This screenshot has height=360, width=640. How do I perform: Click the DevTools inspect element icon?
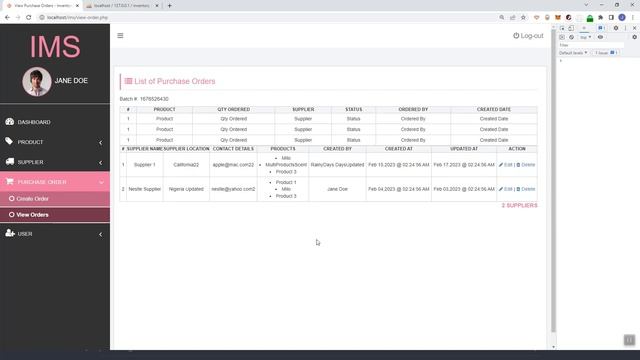562,28
